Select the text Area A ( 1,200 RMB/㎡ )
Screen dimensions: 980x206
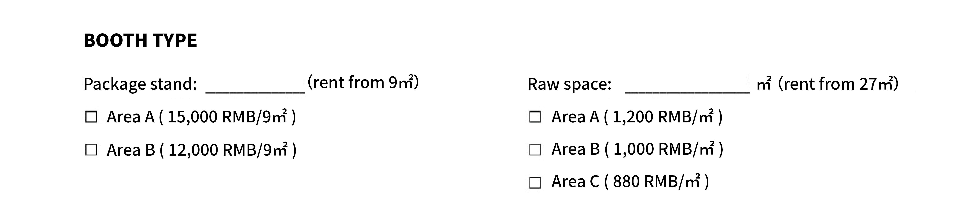637,117
